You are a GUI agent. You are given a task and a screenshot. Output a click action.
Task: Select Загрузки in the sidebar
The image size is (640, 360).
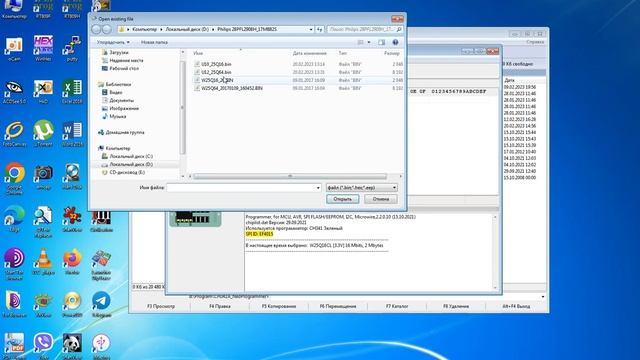tap(118, 53)
